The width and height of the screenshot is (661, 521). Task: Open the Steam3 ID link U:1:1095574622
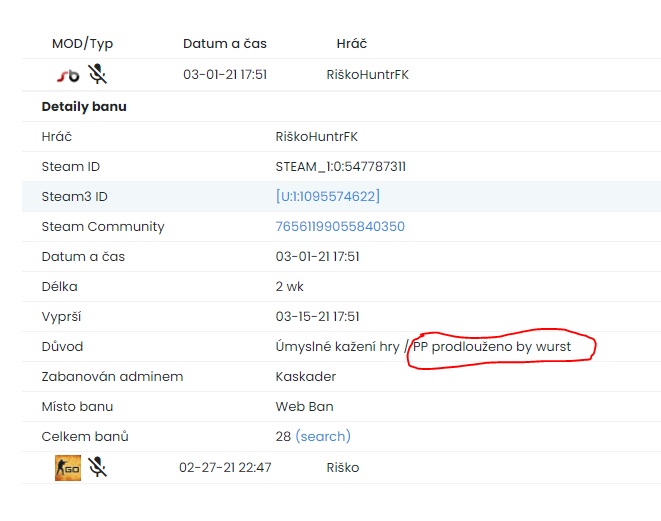327,196
